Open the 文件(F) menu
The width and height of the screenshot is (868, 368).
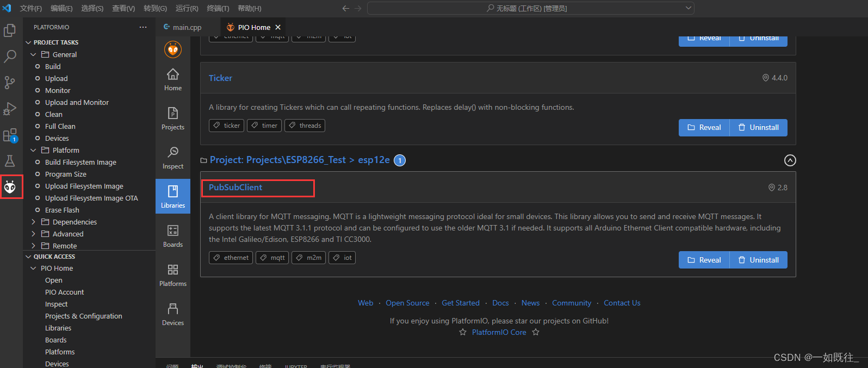[31, 8]
